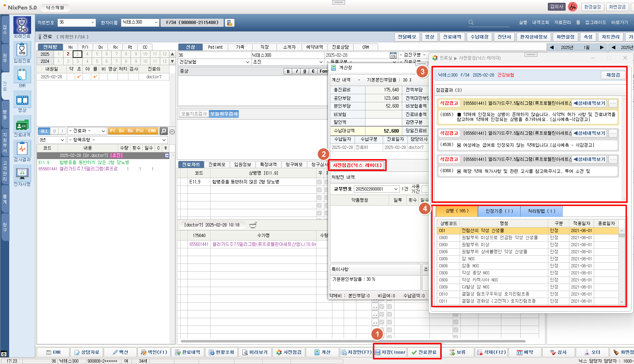Click the mortar and pestle prescription icon

(x=253, y=225)
